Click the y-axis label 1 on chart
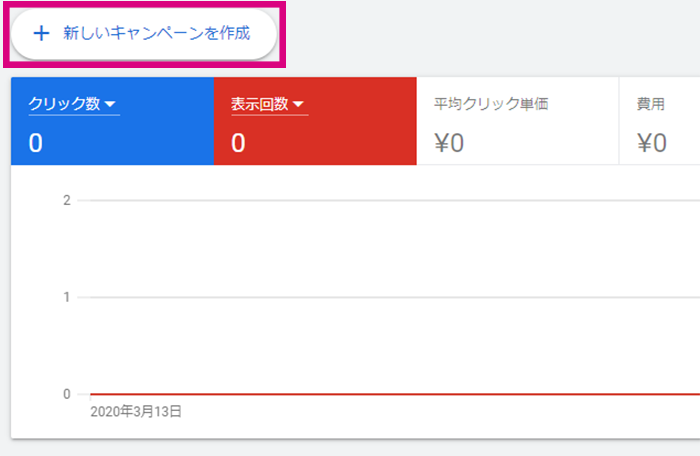This screenshot has width=700, height=456. (67, 297)
